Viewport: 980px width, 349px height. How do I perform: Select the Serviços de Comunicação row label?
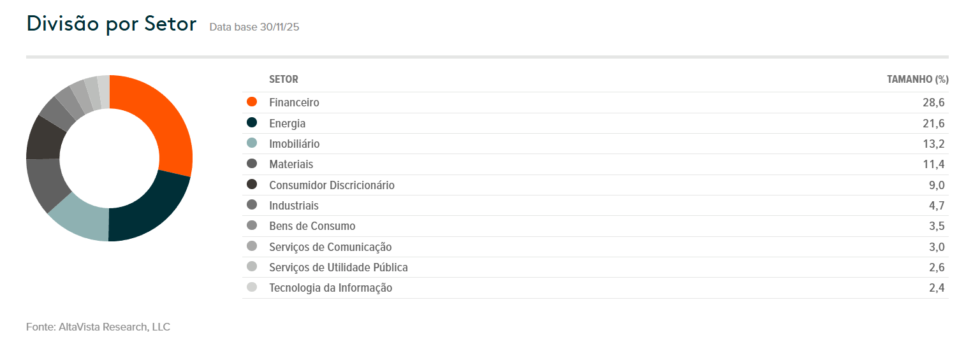330,246
